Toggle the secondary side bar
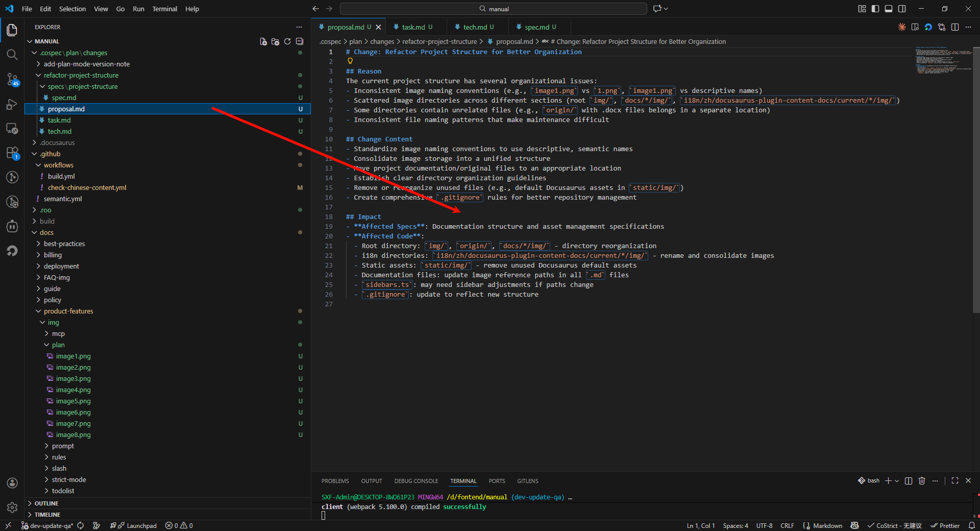 click(x=902, y=9)
